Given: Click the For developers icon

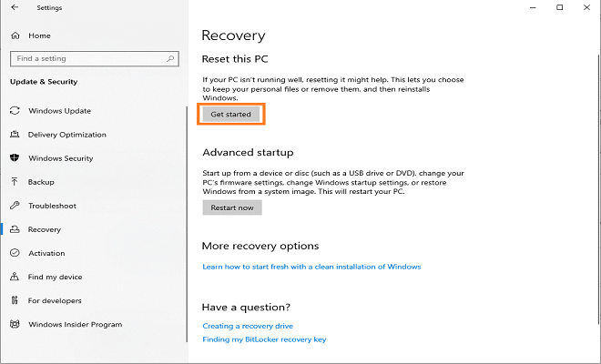Looking at the screenshot, I should [x=15, y=300].
